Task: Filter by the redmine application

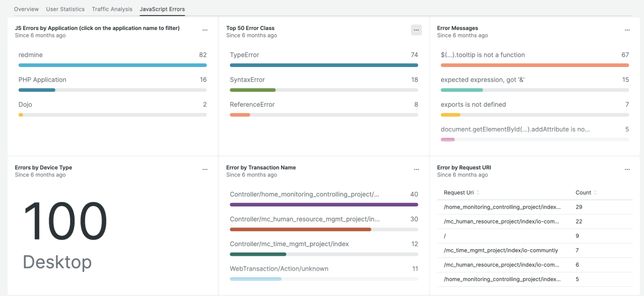Action: [x=30, y=55]
